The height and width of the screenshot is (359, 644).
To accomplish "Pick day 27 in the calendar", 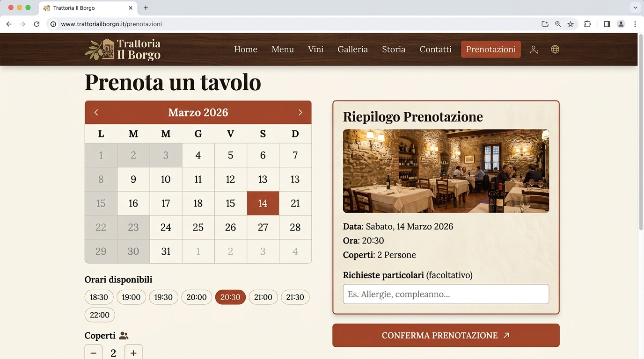I will [x=263, y=228].
